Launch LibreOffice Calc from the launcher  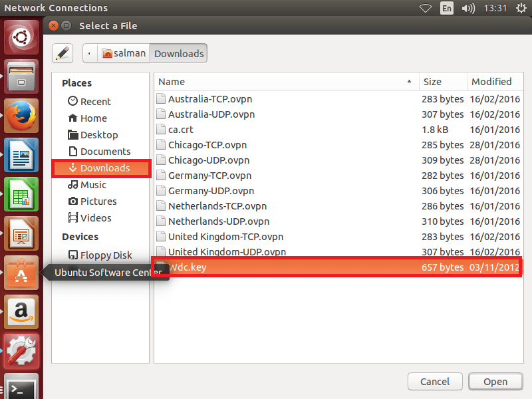pos(21,194)
